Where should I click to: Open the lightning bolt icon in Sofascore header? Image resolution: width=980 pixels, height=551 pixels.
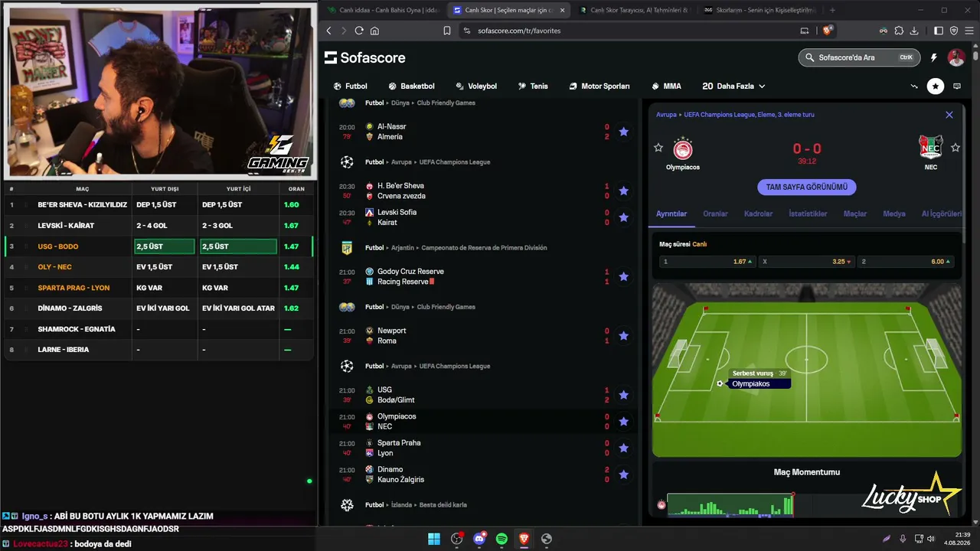point(933,57)
